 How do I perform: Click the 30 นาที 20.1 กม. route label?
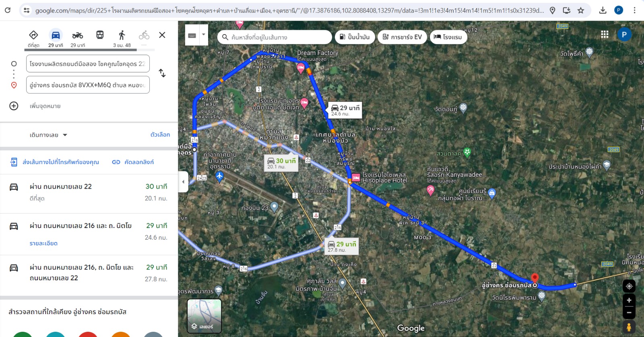tap(281, 163)
